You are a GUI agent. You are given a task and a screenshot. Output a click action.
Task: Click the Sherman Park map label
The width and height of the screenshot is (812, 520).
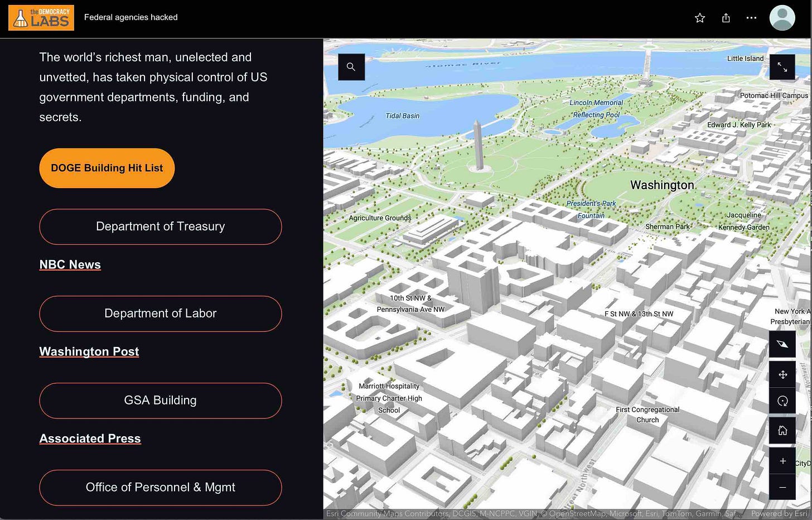click(668, 227)
